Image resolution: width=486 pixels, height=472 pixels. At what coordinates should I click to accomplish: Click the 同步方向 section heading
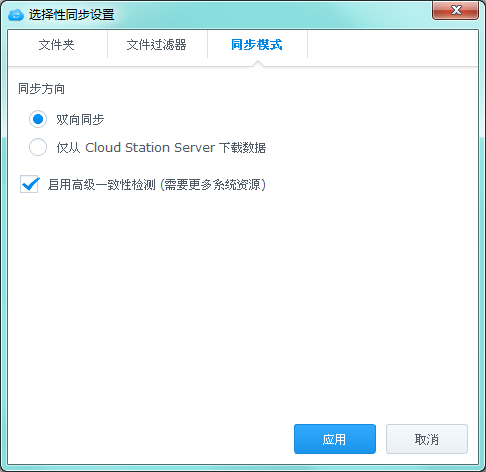point(41,89)
